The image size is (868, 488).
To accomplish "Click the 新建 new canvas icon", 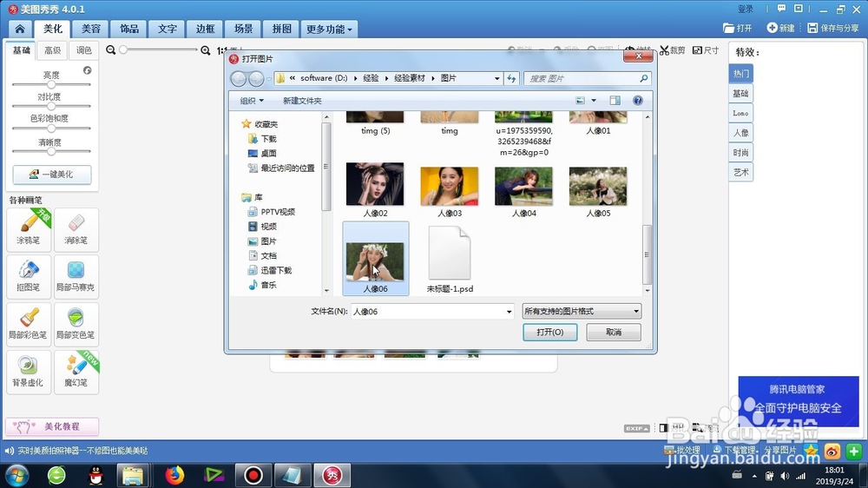I will click(x=780, y=28).
